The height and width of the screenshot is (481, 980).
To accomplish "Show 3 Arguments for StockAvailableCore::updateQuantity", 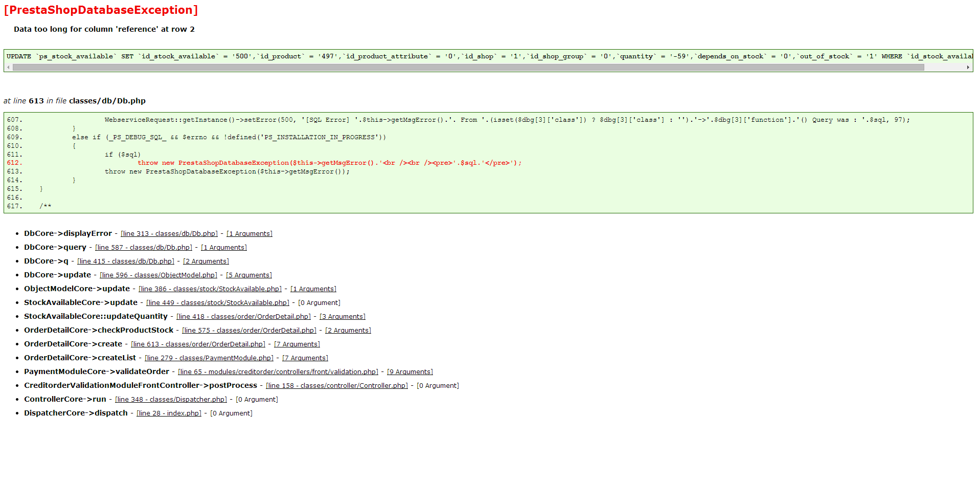I will pos(343,317).
